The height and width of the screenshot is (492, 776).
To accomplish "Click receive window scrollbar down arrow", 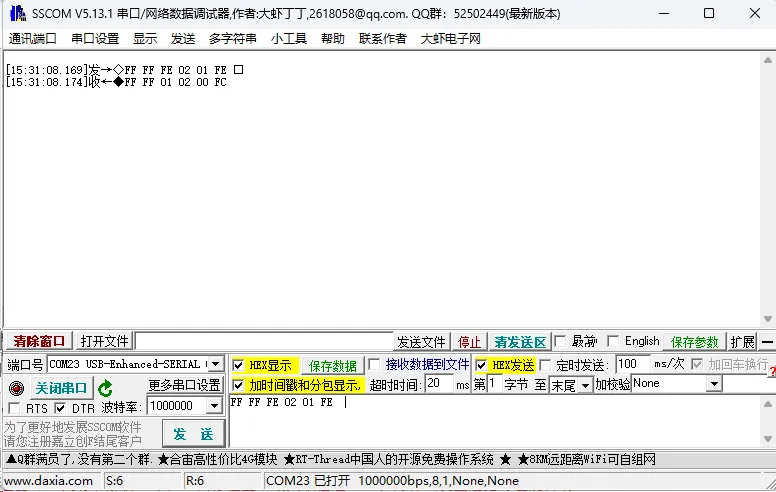I will pos(768,319).
